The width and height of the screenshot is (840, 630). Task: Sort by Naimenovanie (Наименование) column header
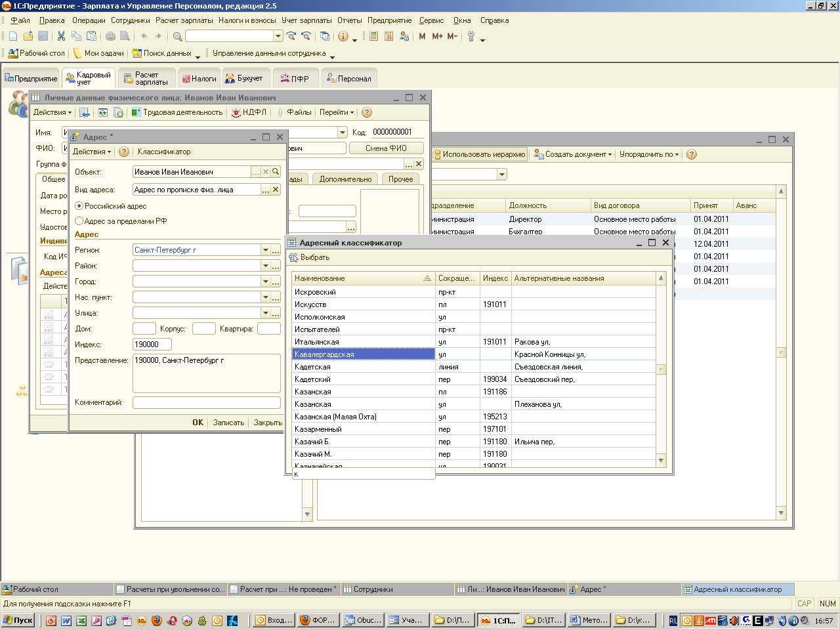364,278
